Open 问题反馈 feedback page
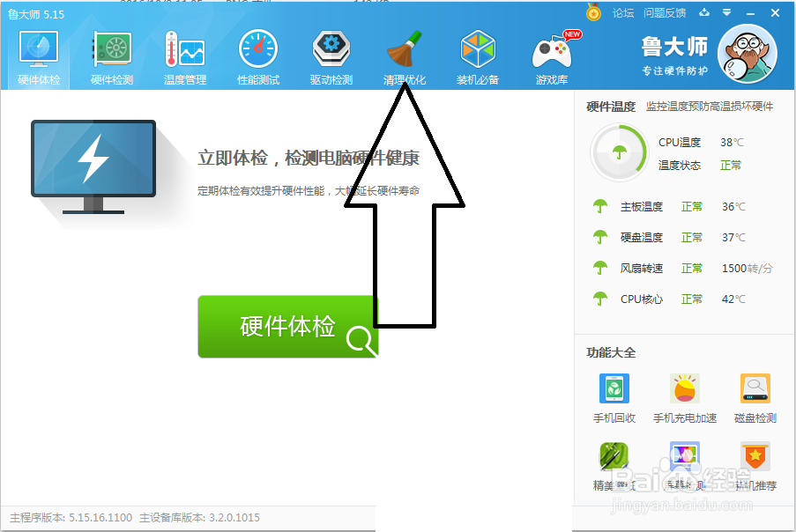This screenshot has width=796, height=532. [665, 12]
